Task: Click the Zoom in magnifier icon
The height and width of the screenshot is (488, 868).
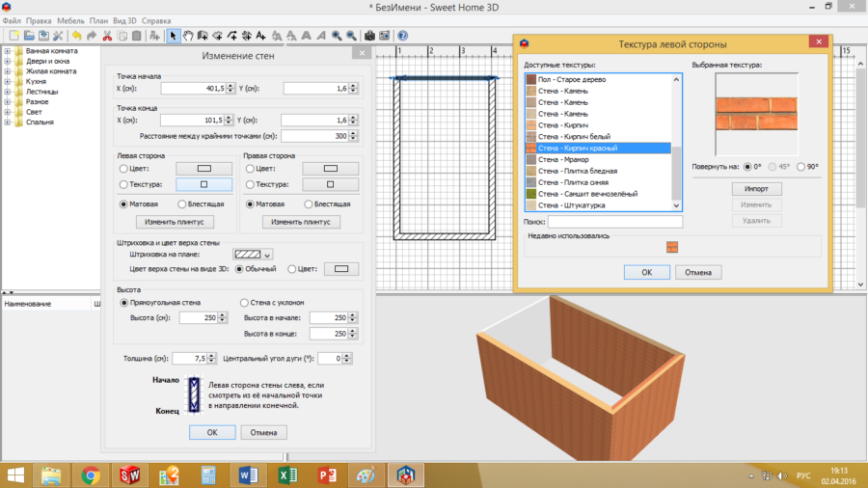Action: (x=337, y=36)
